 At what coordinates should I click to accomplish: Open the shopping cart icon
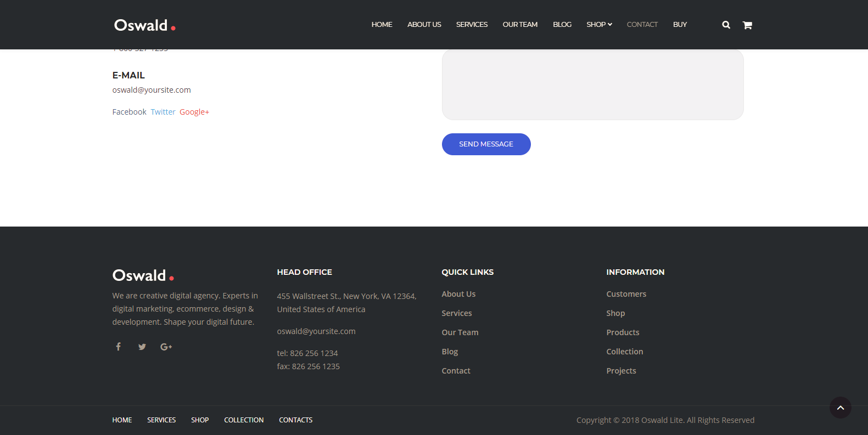pyautogui.click(x=747, y=25)
